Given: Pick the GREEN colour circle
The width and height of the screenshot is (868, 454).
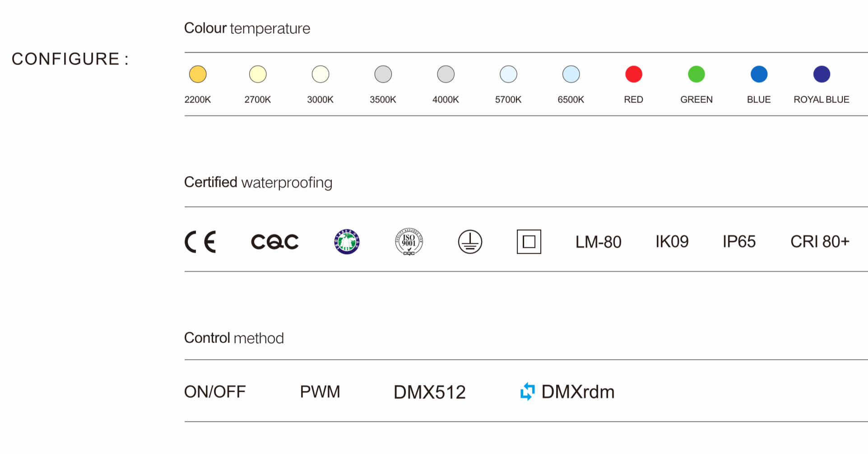Looking at the screenshot, I should click(696, 74).
